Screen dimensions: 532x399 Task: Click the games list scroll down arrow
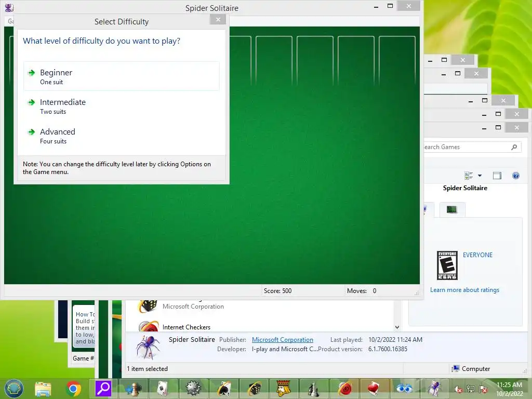pyautogui.click(x=397, y=327)
